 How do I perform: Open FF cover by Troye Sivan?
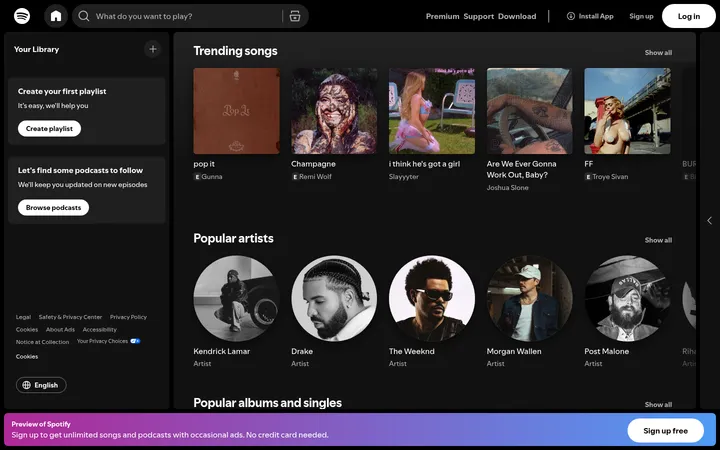coord(627,111)
